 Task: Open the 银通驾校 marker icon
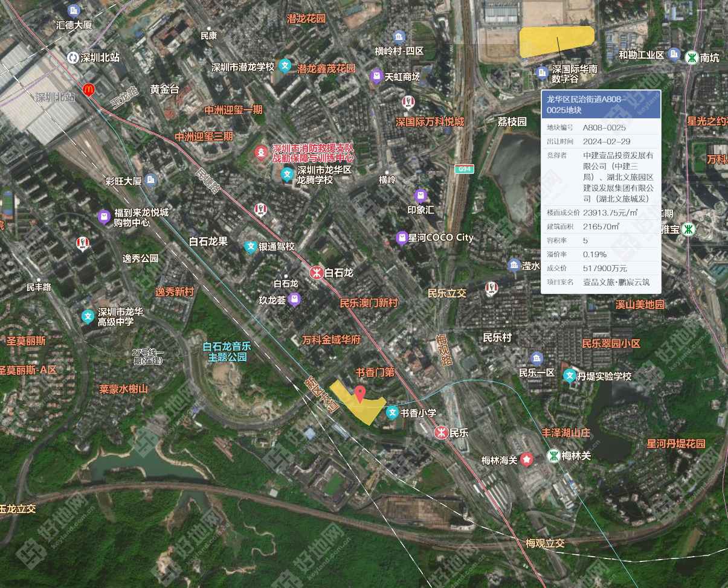tap(250, 247)
